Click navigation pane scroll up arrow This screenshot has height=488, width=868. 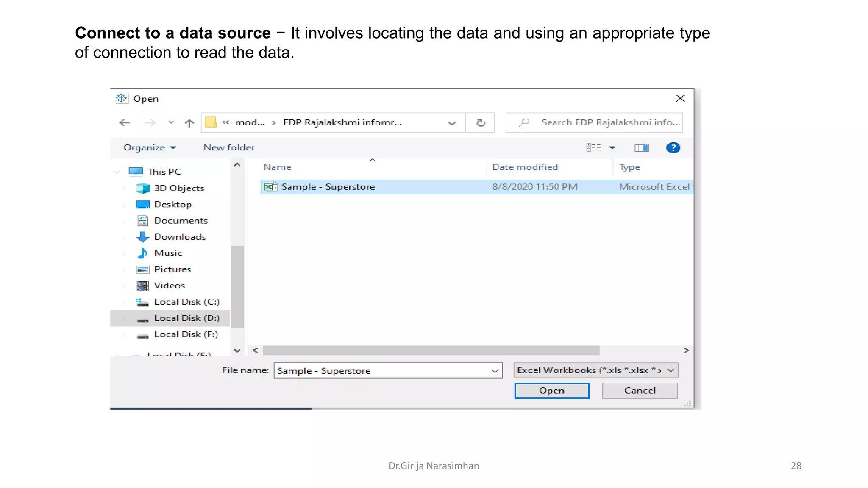[x=237, y=165]
